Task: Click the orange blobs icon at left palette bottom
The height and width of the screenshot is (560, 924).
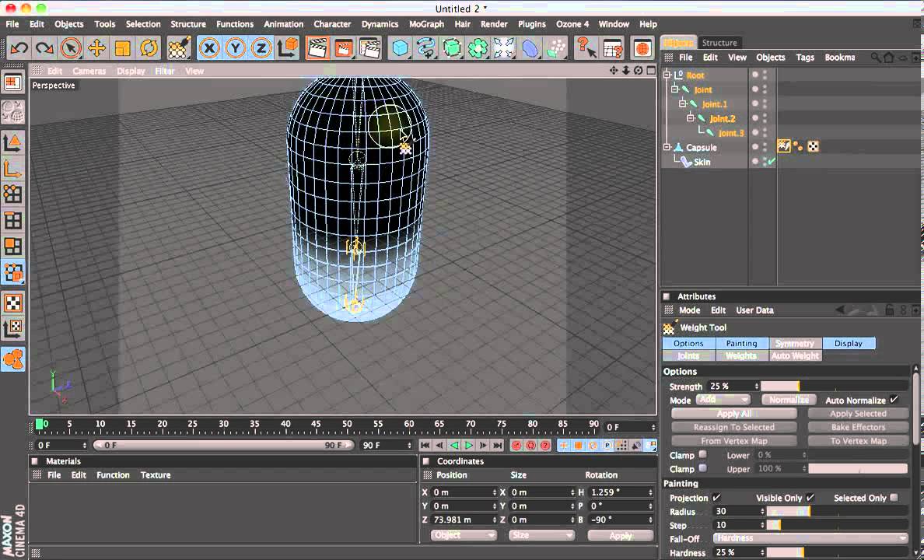Action: point(13,359)
